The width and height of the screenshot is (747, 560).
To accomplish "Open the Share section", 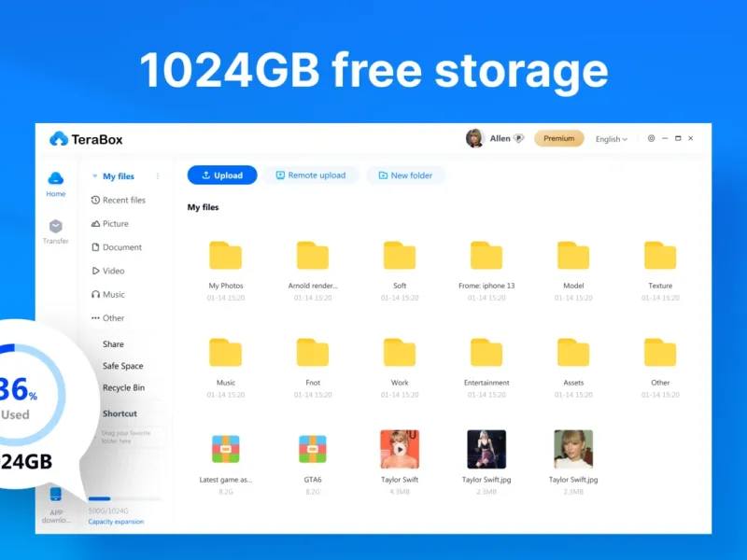I will (113, 343).
